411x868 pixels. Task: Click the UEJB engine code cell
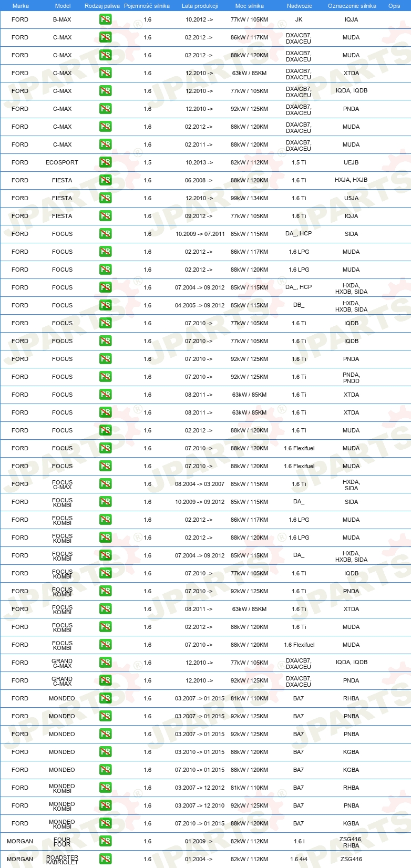pyautogui.click(x=351, y=163)
